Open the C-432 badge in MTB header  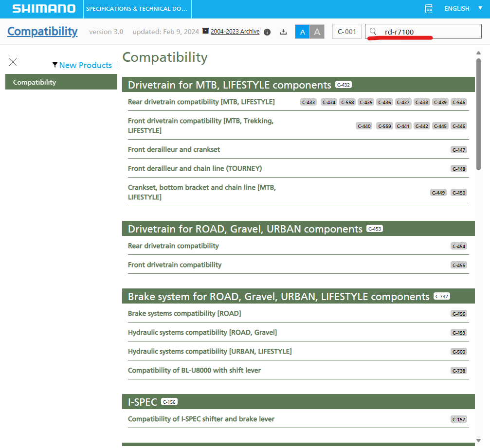click(x=344, y=85)
